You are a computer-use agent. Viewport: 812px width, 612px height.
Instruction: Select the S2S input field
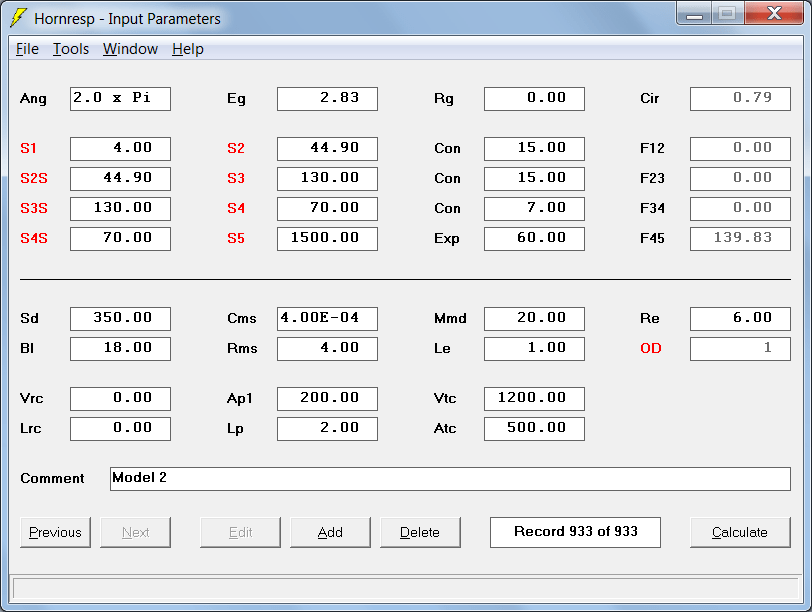click(120, 179)
